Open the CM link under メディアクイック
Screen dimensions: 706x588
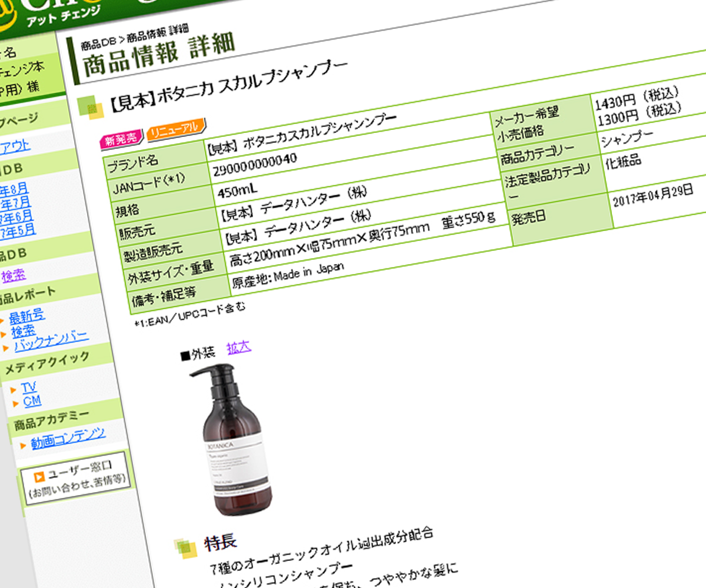coord(32,402)
